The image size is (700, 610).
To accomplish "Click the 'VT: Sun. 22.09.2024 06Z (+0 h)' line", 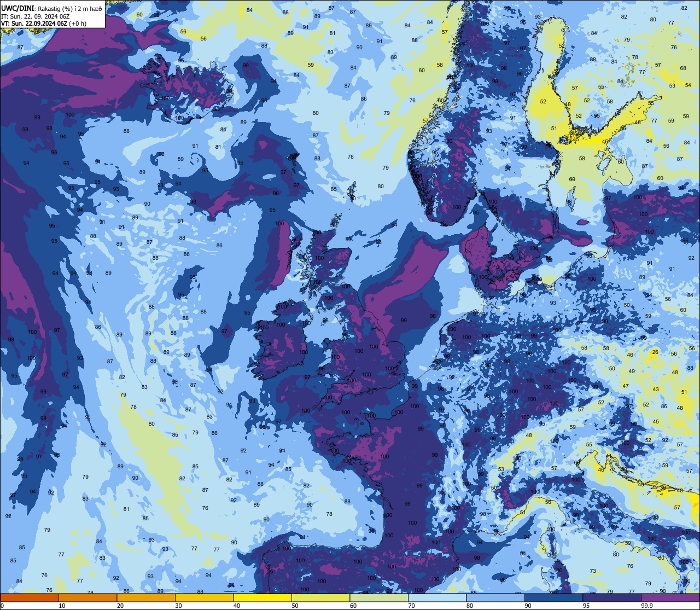I will coord(44,24).
